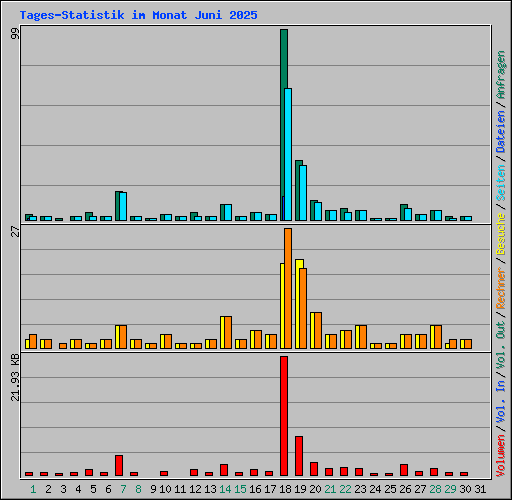Select day label "26" on the x-axis
Image resolution: width=512 pixels, height=500 pixels.
point(405,489)
